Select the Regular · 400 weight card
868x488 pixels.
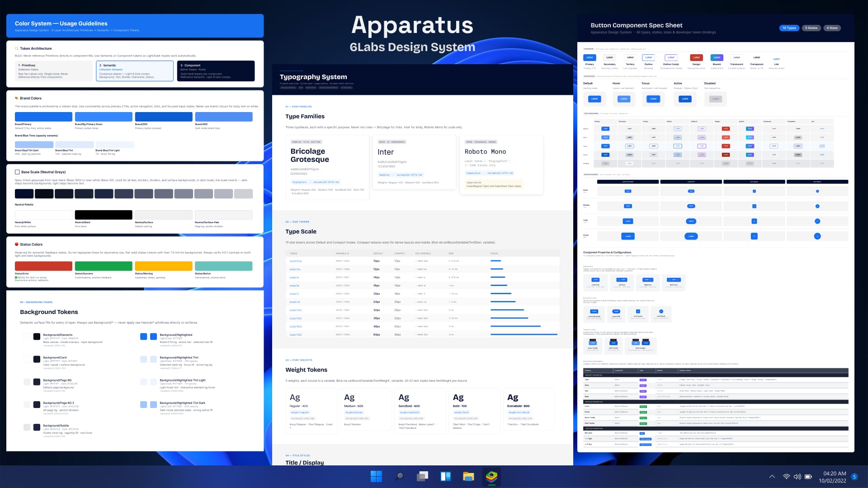(311, 411)
